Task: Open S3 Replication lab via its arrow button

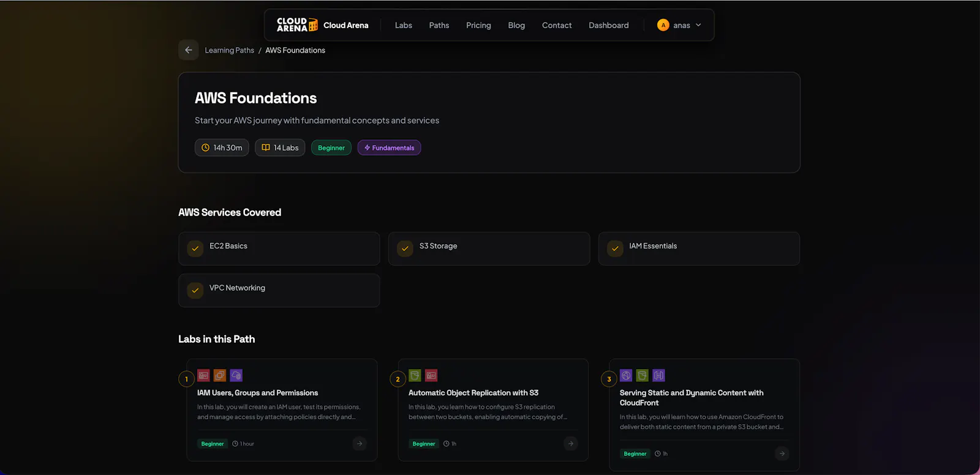Action: (571, 444)
